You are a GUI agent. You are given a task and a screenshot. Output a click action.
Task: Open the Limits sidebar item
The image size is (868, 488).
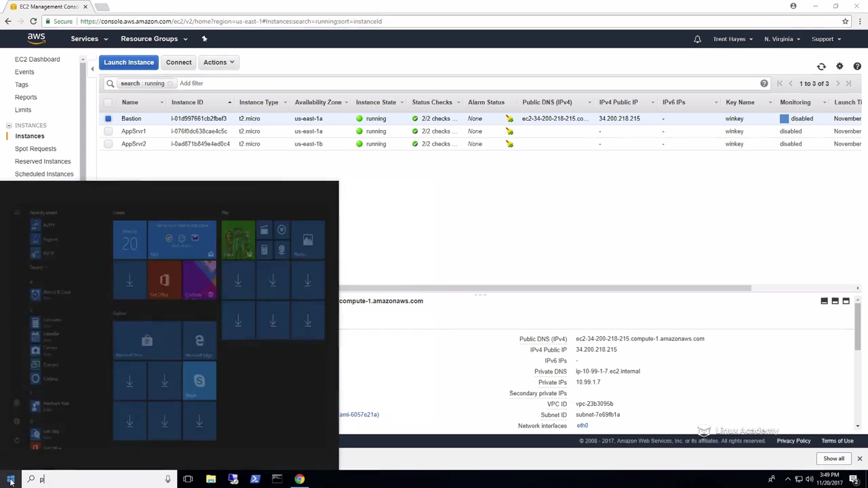23,110
